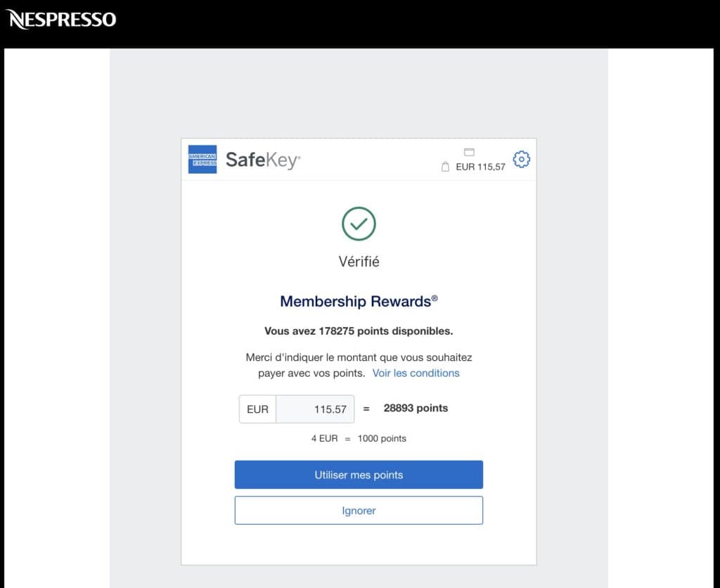This screenshot has width=720, height=588.
Task: Click the Nespresso logo
Action: tap(61, 19)
